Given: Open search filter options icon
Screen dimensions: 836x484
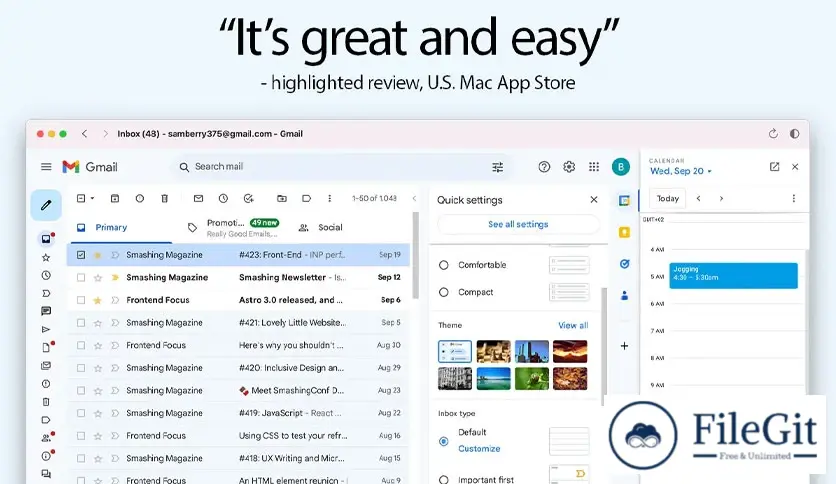Looking at the screenshot, I should [497, 167].
